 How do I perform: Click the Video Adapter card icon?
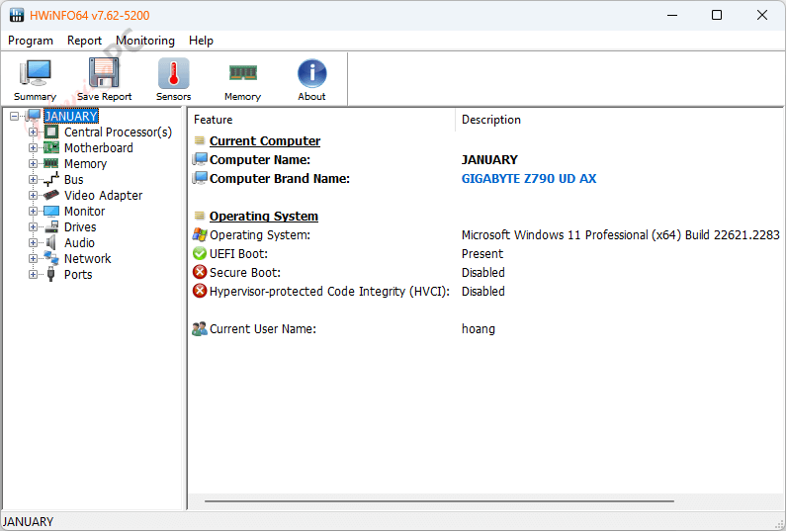tap(51, 195)
